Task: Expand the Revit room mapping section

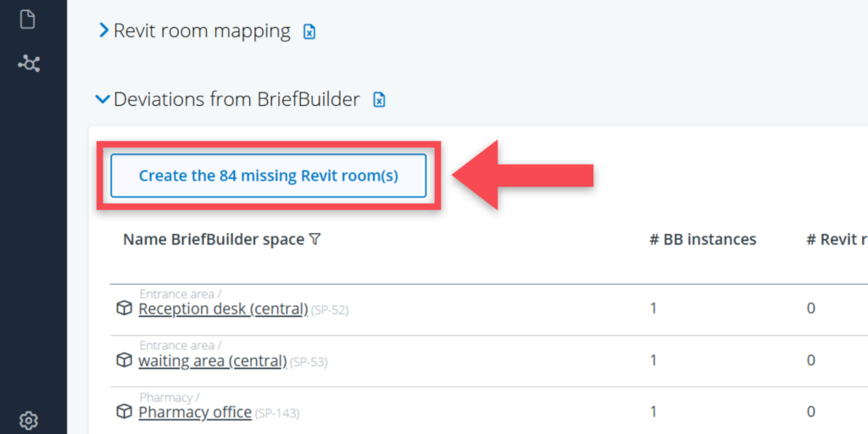Action: [x=103, y=31]
